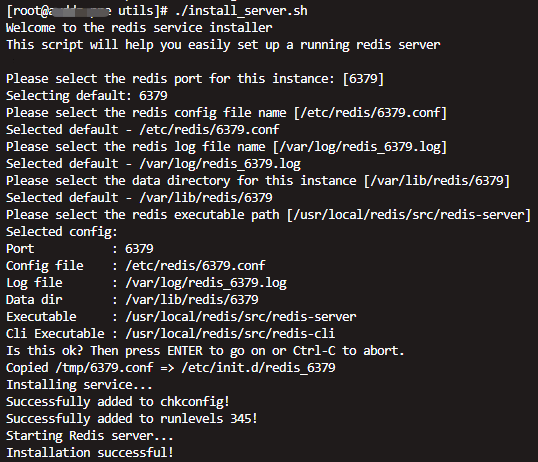
Task: Click the 'Selecting default: 6379' line
Action: [x=87, y=96]
